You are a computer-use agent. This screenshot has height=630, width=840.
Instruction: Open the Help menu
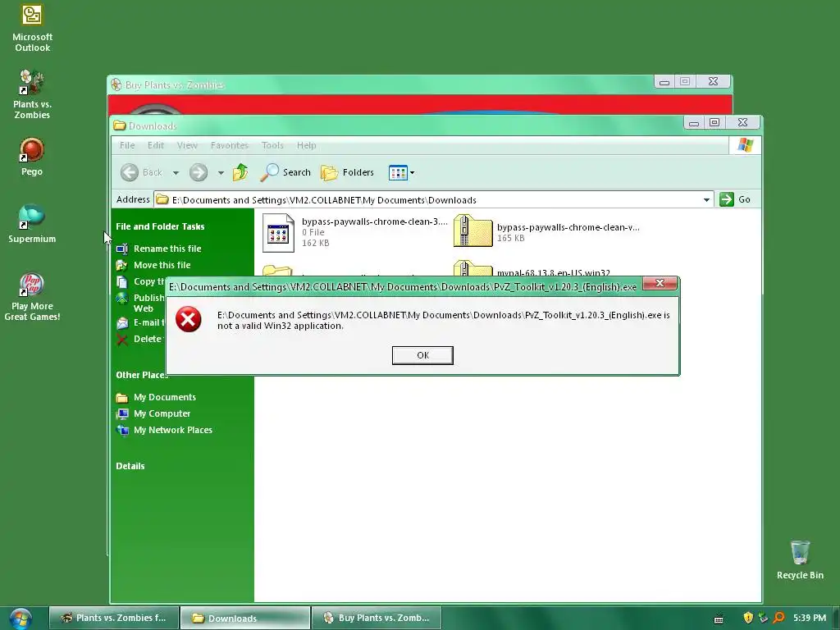pos(307,145)
